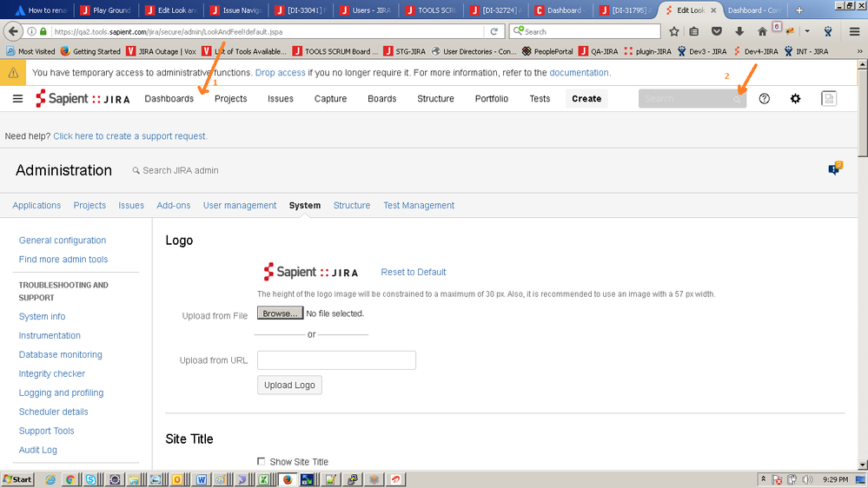Go to the Firefox home page icon

[762, 31]
